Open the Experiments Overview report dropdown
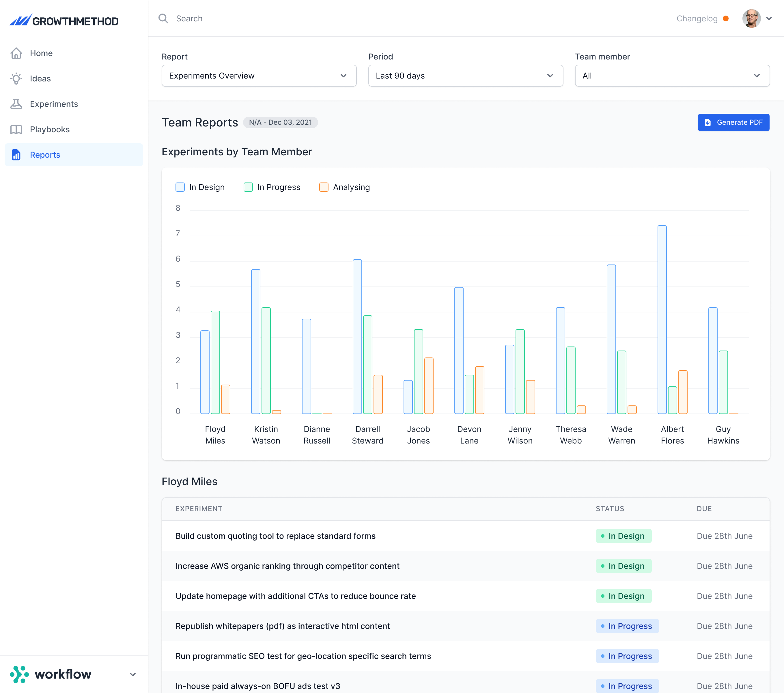The height and width of the screenshot is (693, 784). (259, 76)
